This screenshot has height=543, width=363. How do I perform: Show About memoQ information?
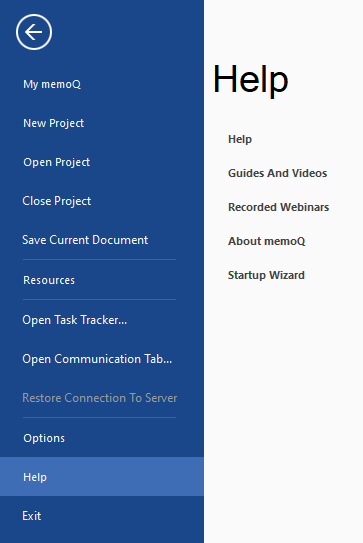pyautogui.click(x=267, y=241)
